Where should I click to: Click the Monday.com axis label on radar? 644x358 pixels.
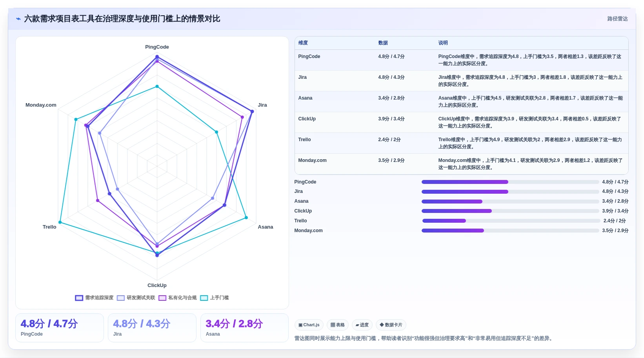pyautogui.click(x=41, y=105)
